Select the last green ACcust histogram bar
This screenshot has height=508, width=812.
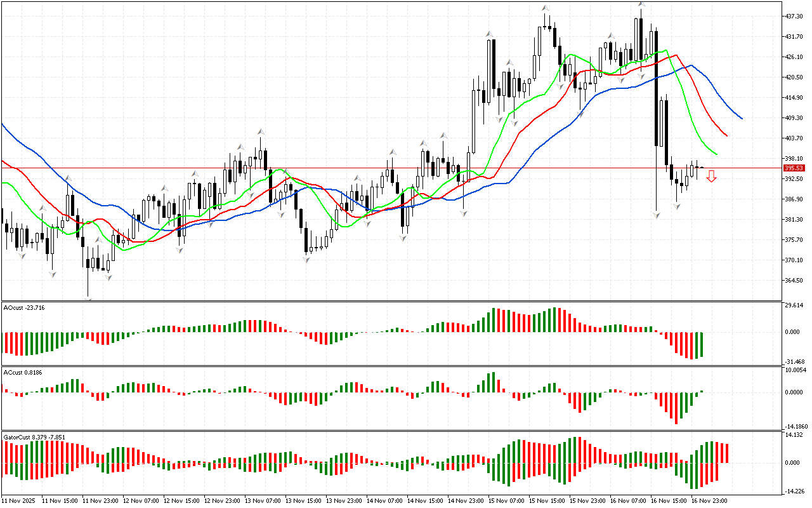[x=702, y=391]
